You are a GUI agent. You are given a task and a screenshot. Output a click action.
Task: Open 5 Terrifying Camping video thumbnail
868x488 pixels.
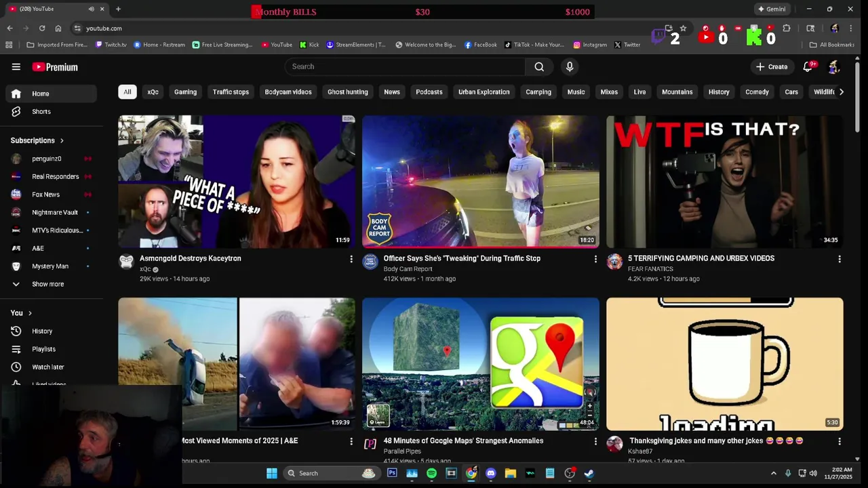(725, 182)
